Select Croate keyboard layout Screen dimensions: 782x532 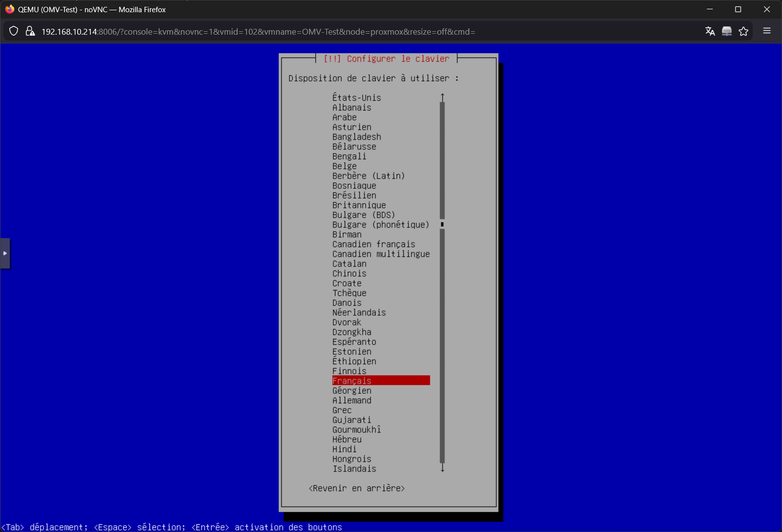coord(347,283)
